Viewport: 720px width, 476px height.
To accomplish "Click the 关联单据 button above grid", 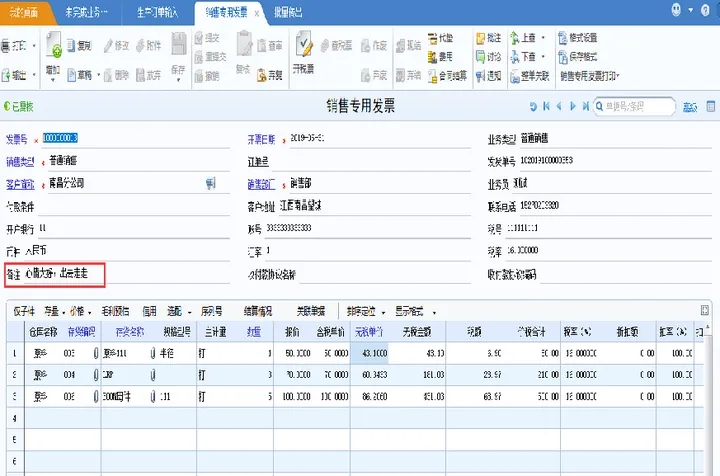I will (x=311, y=310).
